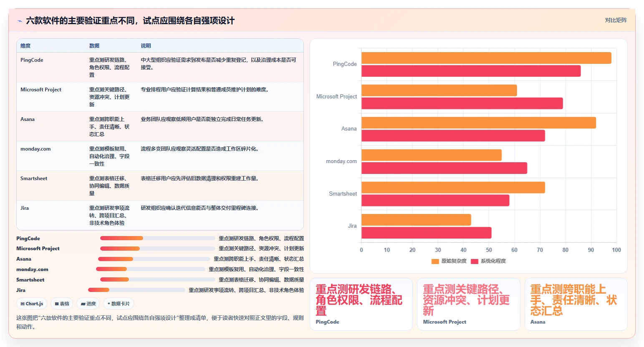Click the orange Microsoft Project chart bar
Image resolution: width=644 pixels, height=347 pixels.
click(439, 91)
